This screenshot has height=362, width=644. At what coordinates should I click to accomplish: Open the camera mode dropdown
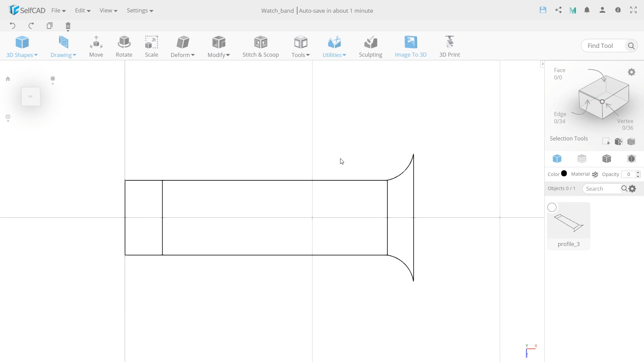pos(8,118)
